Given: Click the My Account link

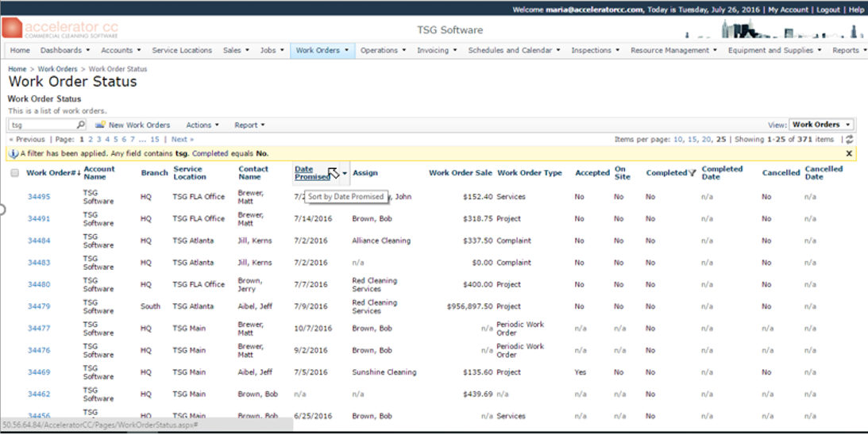Looking at the screenshot, I should (787, 10).
